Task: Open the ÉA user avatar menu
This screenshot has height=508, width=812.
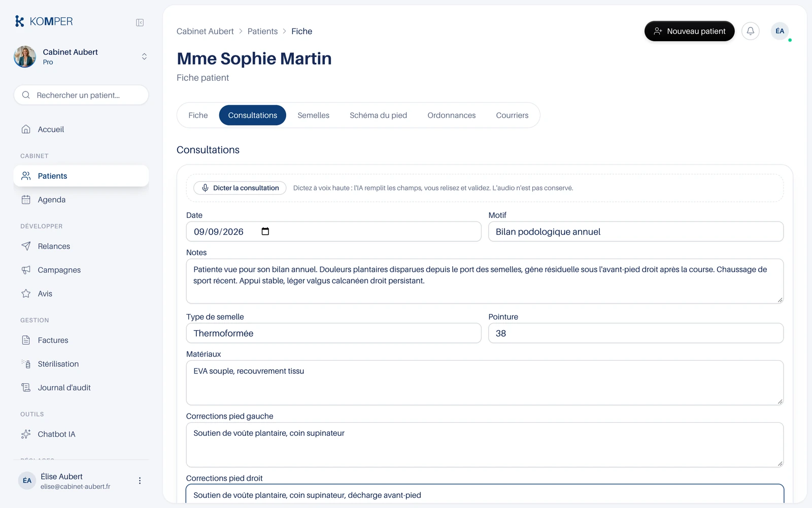Action: tap(780, 31)
